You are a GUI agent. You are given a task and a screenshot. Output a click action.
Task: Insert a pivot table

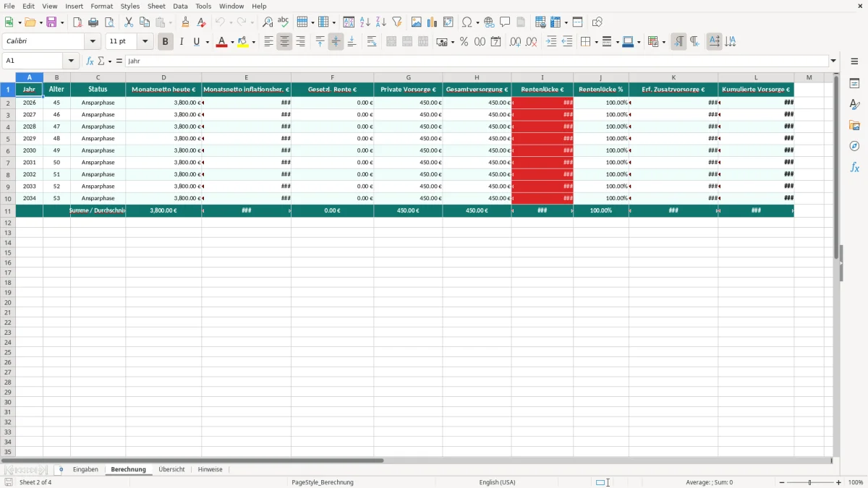click(448, 22)
